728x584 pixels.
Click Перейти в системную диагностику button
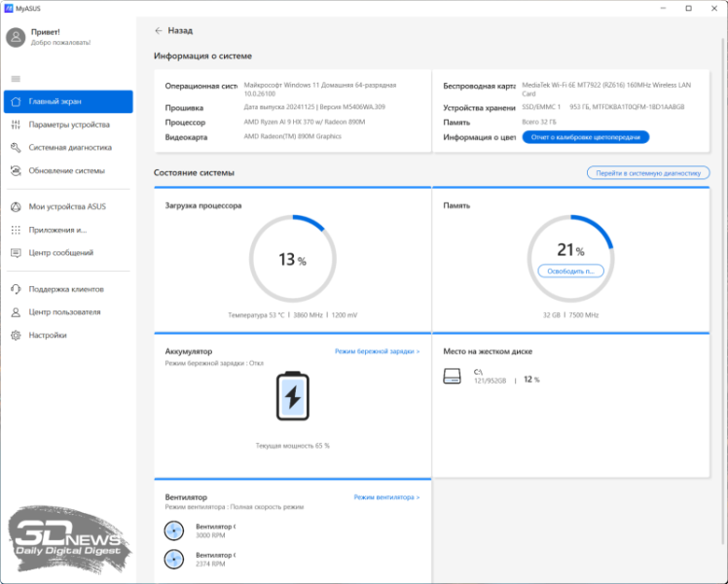coord(647,172)
